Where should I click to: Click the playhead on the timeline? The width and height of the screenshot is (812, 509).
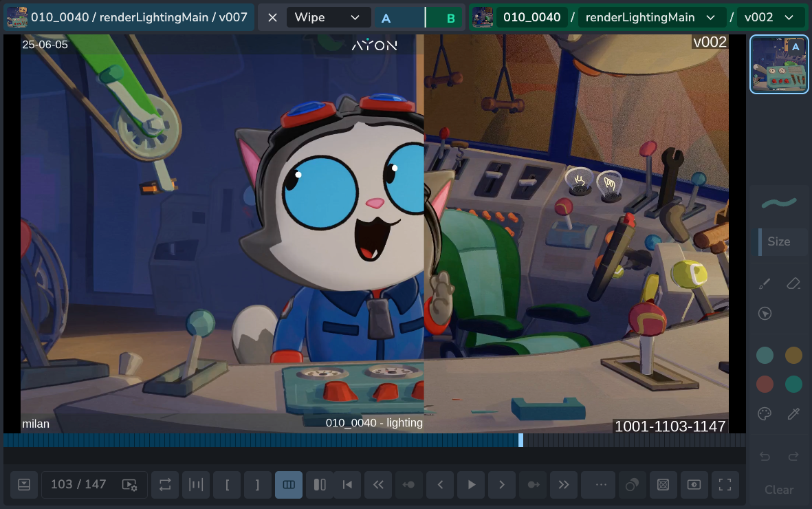click(x=520, y=440)
